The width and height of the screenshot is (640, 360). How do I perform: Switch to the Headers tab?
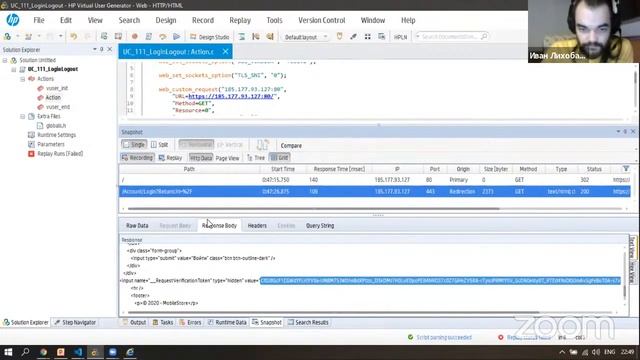257,225
